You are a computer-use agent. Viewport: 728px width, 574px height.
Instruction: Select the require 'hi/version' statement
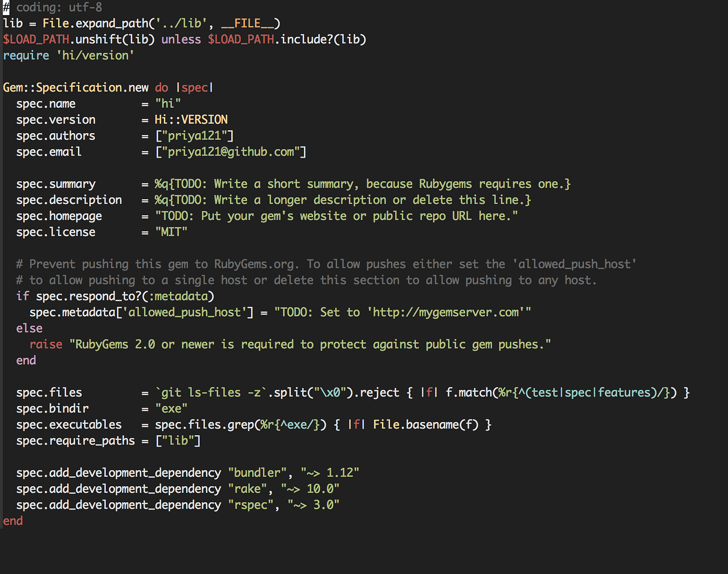(x=68, y=55)
